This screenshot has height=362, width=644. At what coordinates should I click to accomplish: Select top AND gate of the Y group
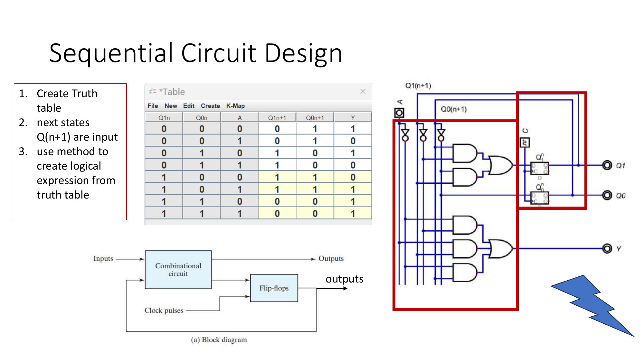point(465,225)
